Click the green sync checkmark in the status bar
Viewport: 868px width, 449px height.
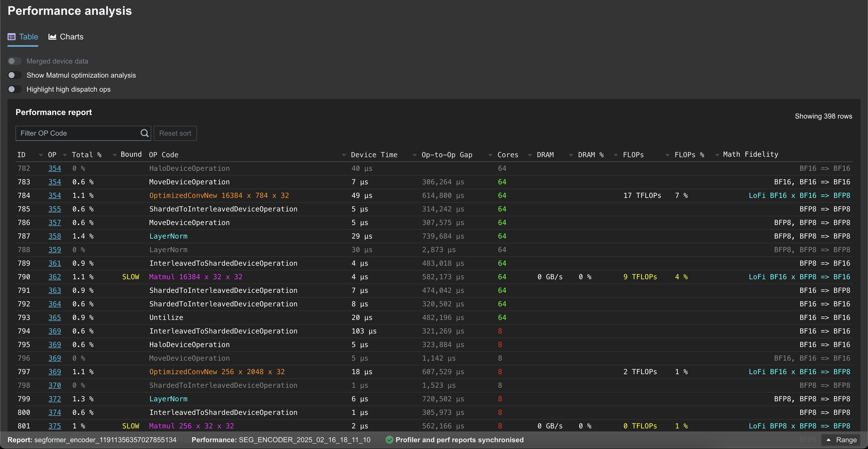(x=390, y=440)
